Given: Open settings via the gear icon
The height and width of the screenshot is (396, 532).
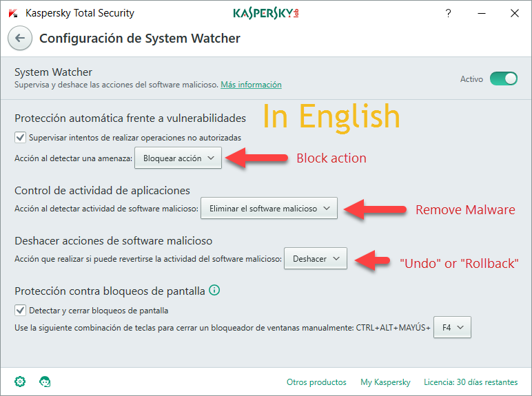Looking at the screenshot, I should (x=20, y=382).
